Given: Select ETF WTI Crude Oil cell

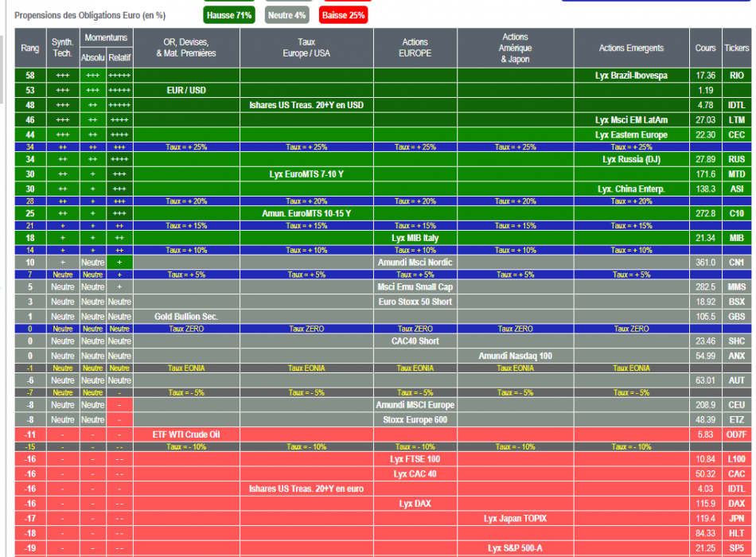Looking at the screenshot, I should pyautogui.click(x=186, y=434).
